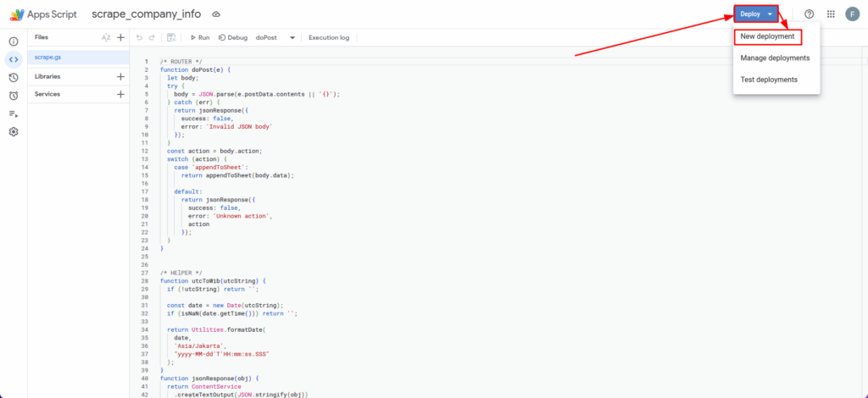This screenshot has width=868, height=398.
Task: Switch to the code Editor sidebar icon
Action: point(14,58)
